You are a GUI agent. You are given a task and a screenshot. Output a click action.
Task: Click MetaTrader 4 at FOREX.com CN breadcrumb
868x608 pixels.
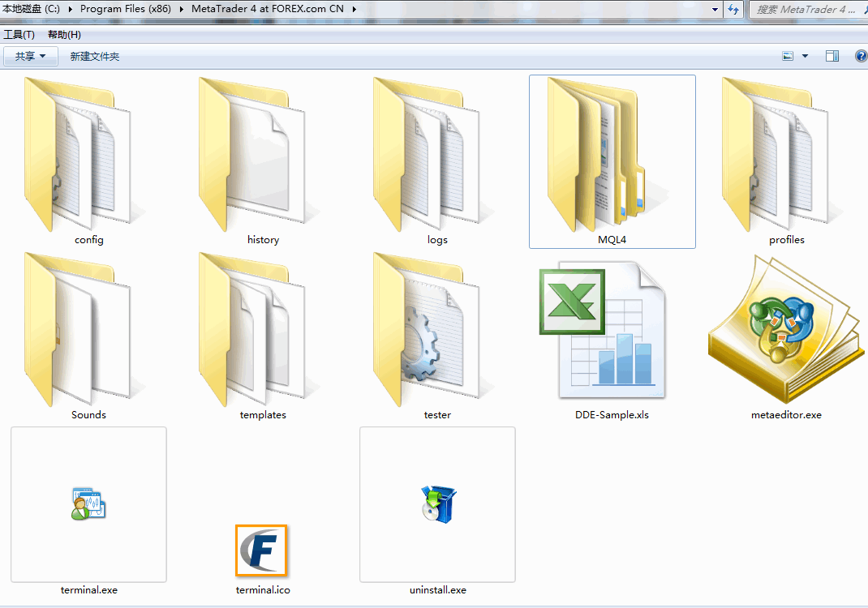pos(268,9)
